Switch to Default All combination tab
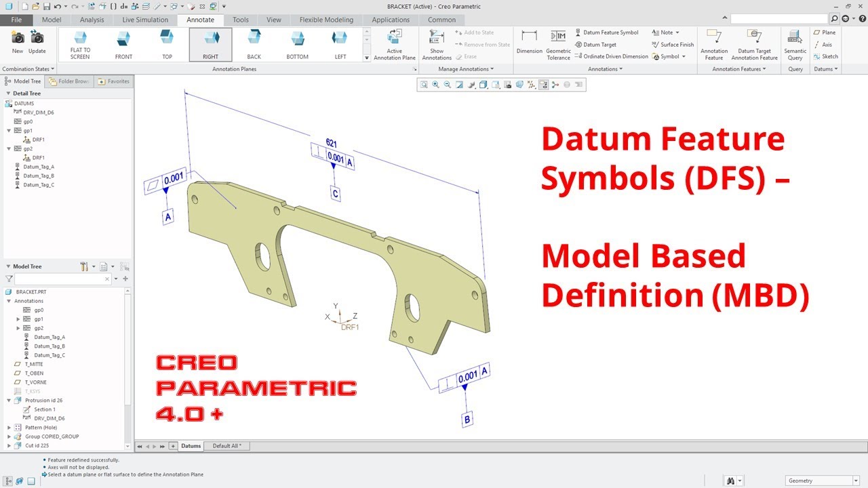The width and height of the screenshot is (868, 488). [227, 446]
